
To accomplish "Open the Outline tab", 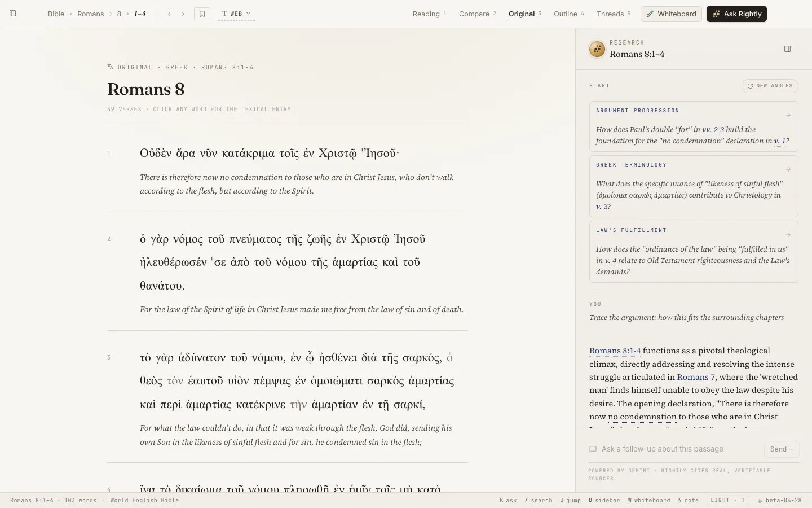I will click(568, 14).
